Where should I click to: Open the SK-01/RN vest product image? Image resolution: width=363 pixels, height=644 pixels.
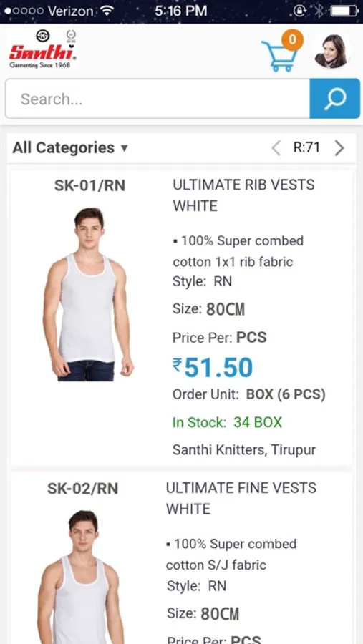[x=88, y=295]
